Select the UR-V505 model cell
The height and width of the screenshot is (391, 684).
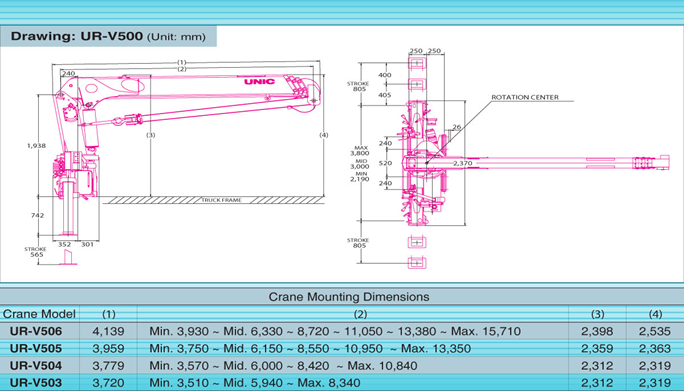coord(36,349)
